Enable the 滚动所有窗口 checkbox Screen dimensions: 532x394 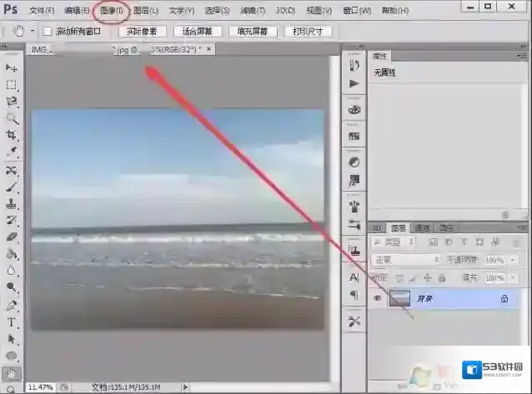click(48, 32)
